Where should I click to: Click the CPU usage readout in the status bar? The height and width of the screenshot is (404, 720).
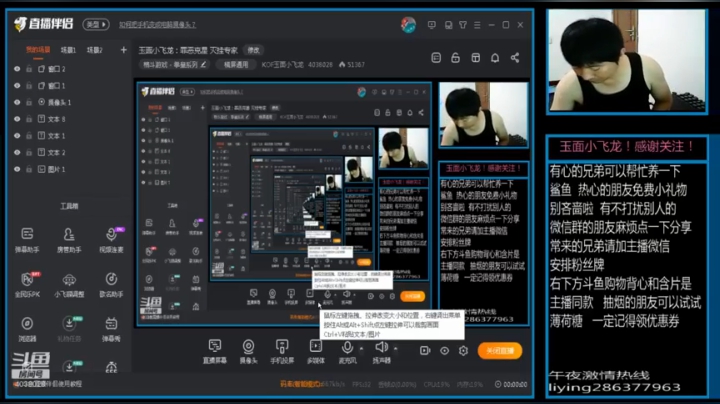click(x=436, y=384)
